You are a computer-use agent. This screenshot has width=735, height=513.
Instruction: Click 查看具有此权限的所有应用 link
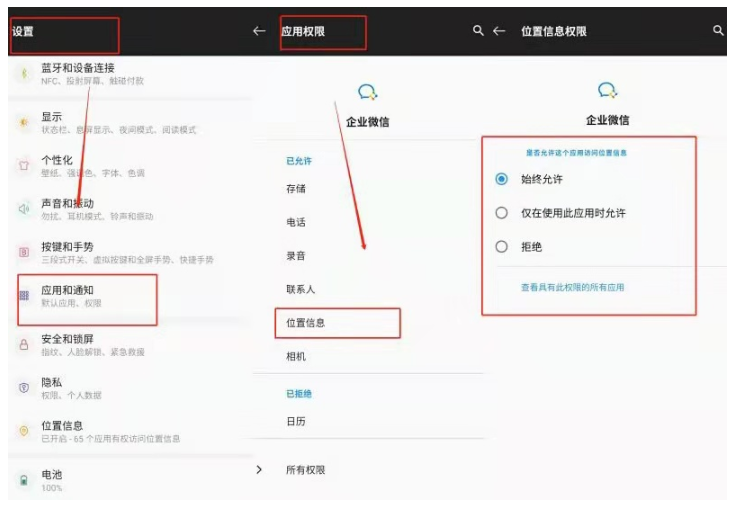pyautogui.click(x=572, y=287)
